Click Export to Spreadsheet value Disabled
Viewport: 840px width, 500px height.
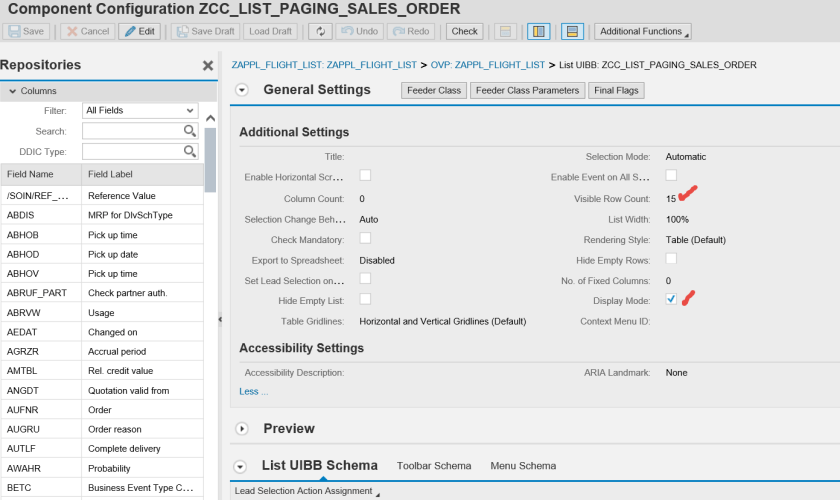pos(377,260)
